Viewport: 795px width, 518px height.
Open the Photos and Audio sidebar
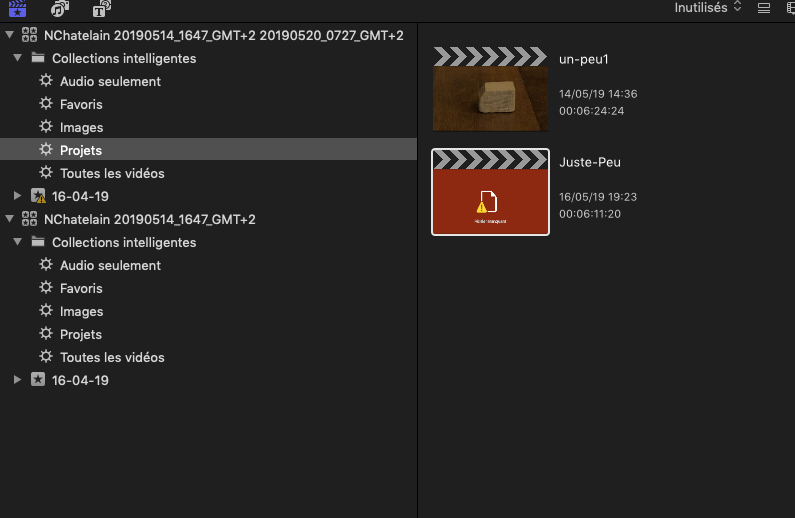[x=60, y=9]
